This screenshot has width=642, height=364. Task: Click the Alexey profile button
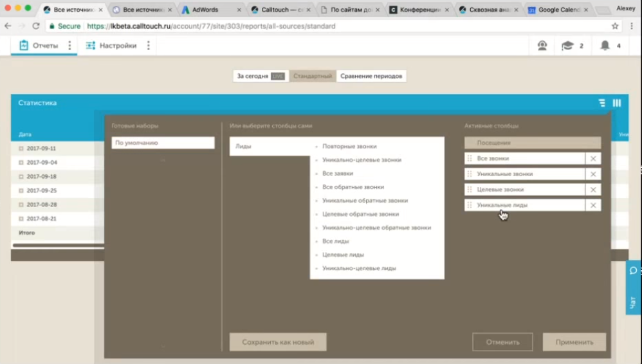coord(625,8)
